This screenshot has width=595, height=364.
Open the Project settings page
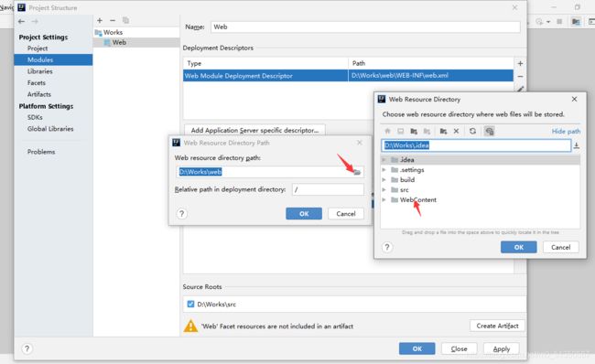pos(38,48)
